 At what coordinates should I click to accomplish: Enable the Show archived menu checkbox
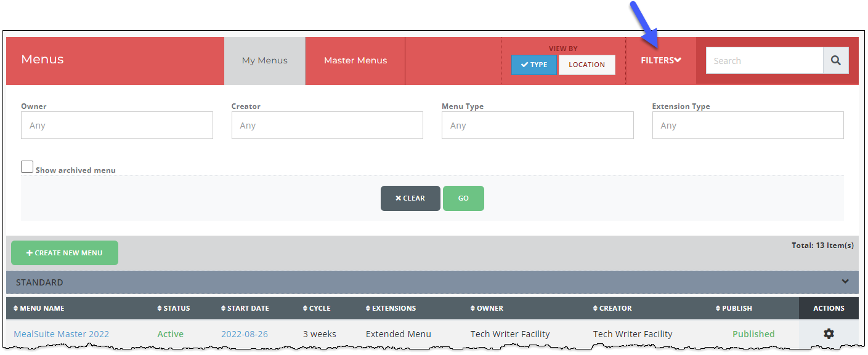pyautogui.click(x=27, y=166)
